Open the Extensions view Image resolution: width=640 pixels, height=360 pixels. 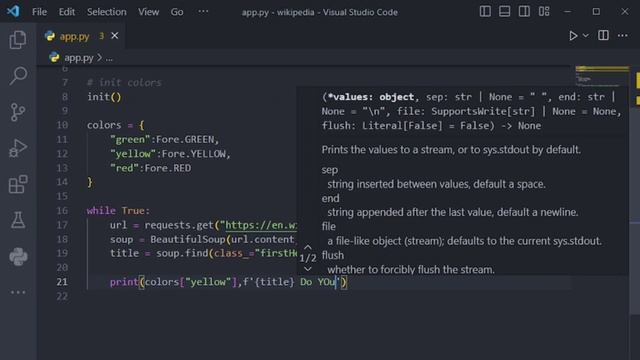tap(18, 184)
